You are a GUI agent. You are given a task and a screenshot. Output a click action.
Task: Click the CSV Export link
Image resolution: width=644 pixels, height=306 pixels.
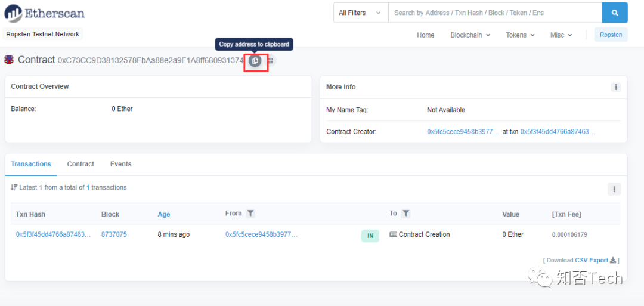click(x=592, y=261)
